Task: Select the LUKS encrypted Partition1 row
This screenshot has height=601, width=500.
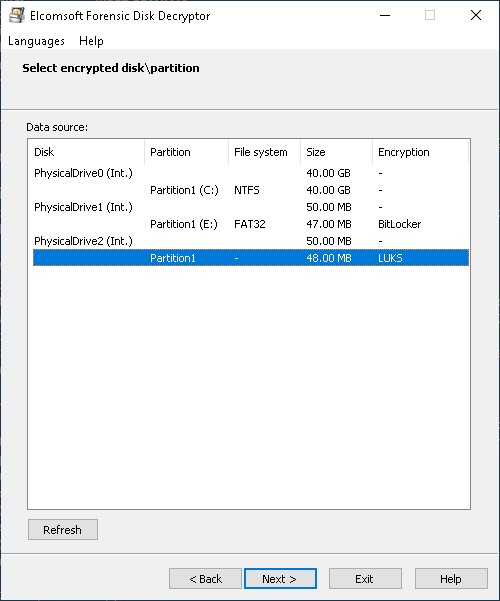Action: 251,258
